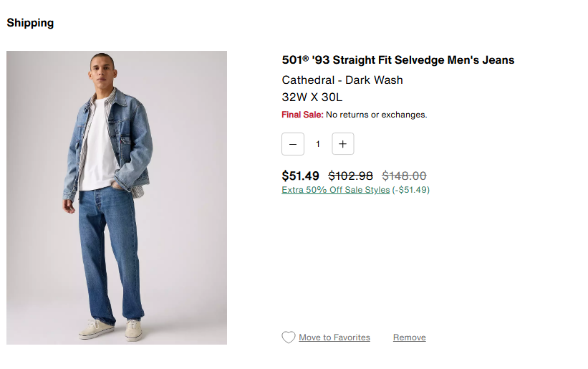Screen dimensions: 588x369
Task: Click the 32W X 30L size text
Action: click(312, 97)
